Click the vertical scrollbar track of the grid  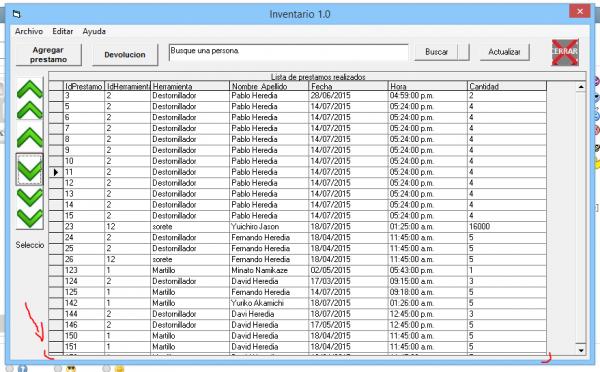(580, 218)
